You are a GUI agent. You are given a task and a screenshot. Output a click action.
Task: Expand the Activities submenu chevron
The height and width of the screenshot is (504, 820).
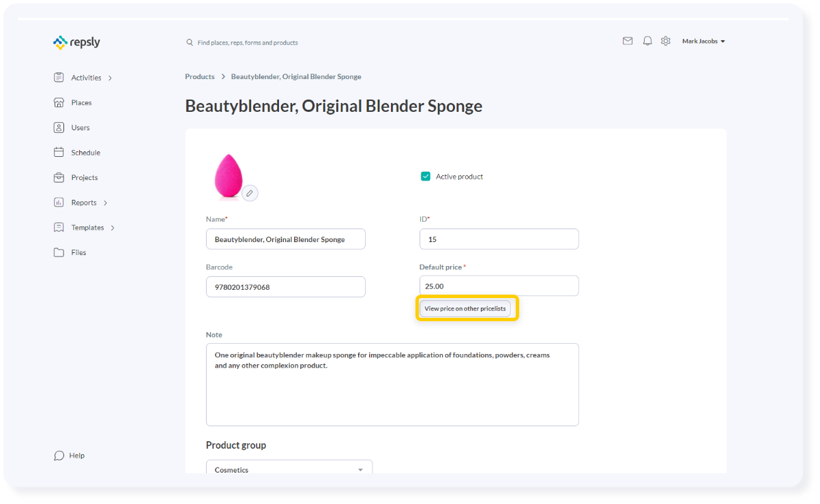111,78
